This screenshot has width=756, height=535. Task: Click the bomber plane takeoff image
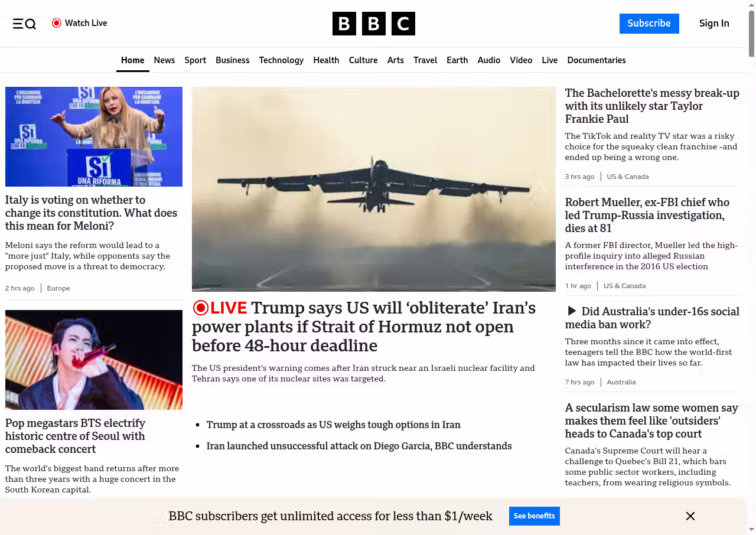tap(374, 189)
